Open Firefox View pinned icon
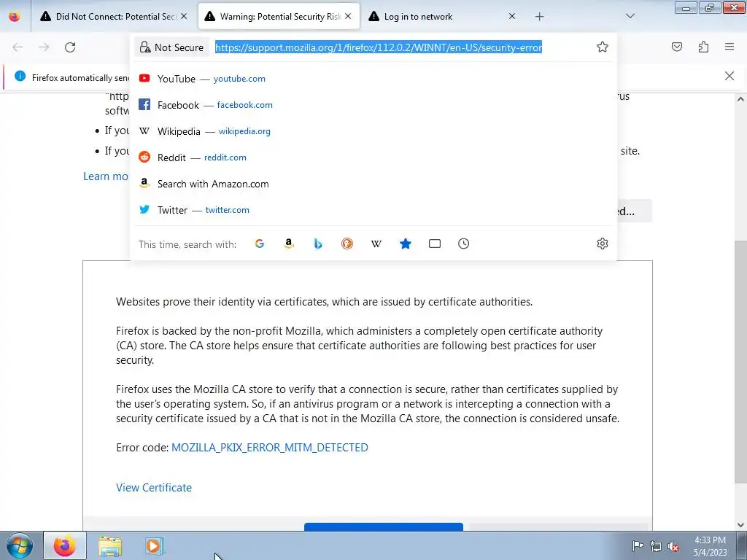 (15, 17)
